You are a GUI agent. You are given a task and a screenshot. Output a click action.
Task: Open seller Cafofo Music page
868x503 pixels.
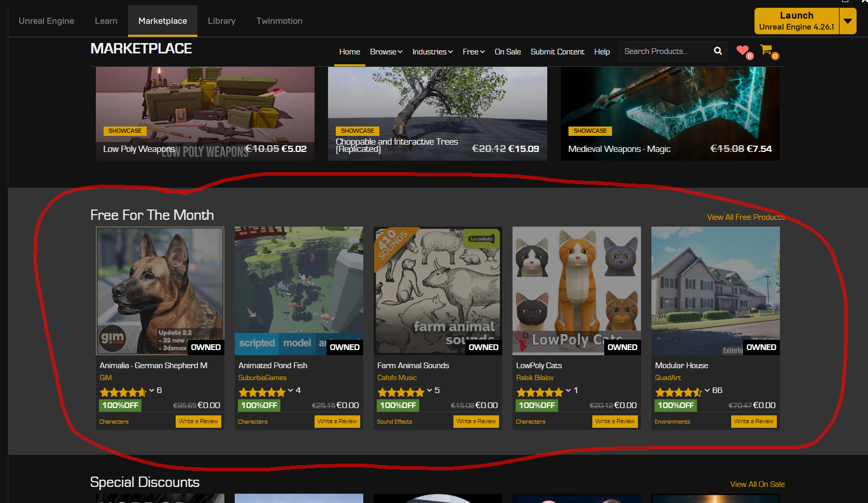pos(397,378)
